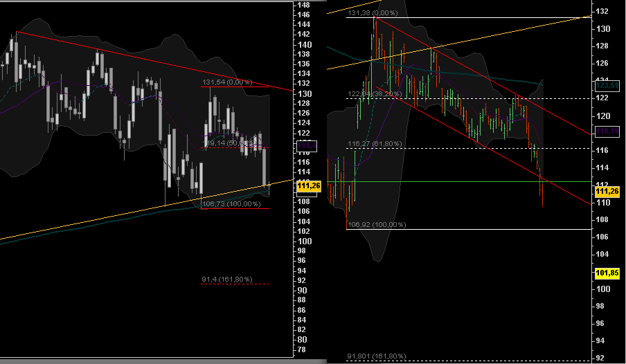Viewport: 626px width, 364px height.
Task: Click the 123,51 moving average value tag
Action: click(x=607, y=85)
